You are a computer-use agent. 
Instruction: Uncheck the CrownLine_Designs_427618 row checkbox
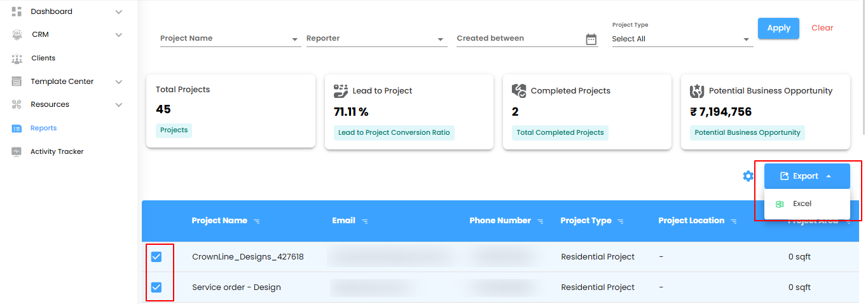[x=156, y=257]
